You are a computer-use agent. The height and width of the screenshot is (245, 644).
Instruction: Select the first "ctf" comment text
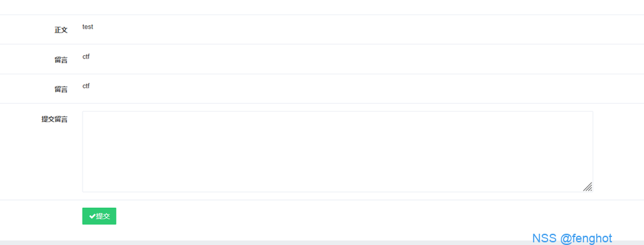pos(86,56)
